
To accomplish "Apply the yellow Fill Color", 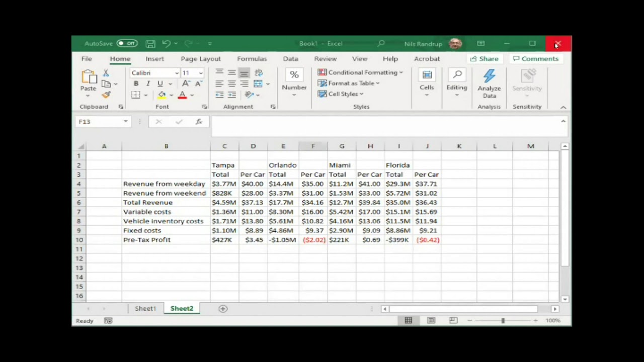I will pos(162,95).
